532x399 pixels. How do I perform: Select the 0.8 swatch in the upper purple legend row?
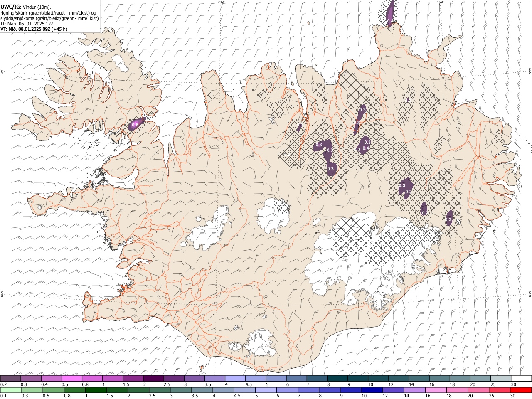(x=92, y=378)
